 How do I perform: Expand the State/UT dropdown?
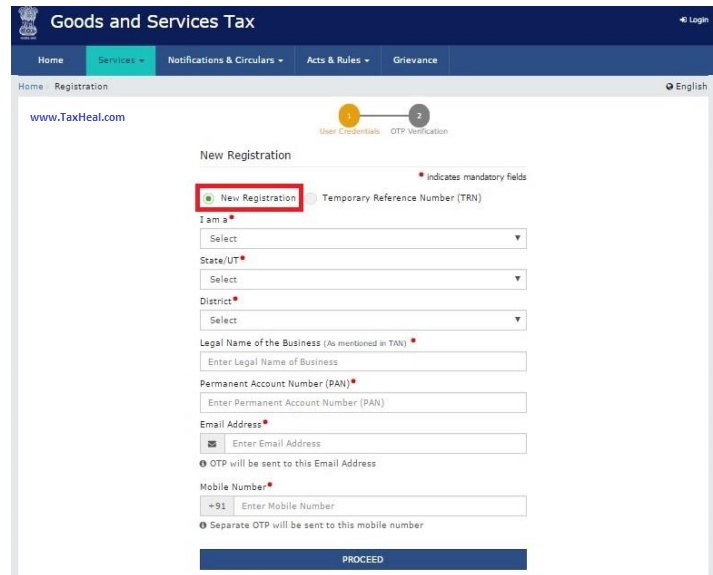362,280
